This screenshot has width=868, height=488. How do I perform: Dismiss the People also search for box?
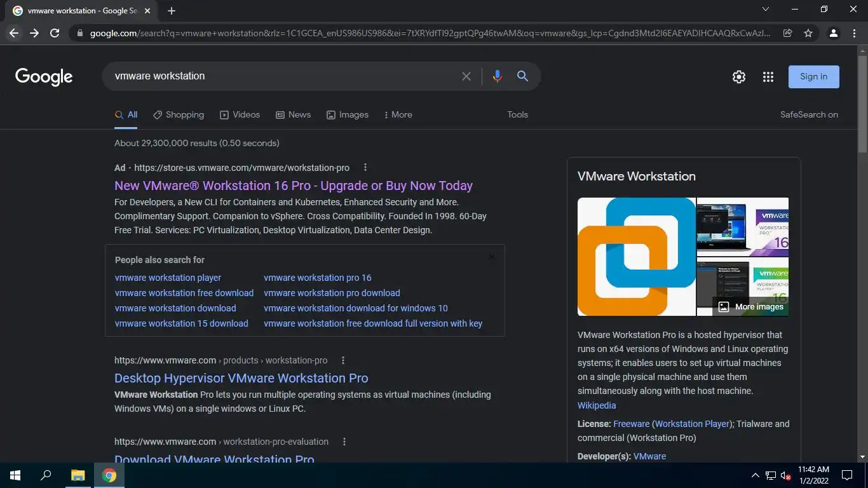click(491, 257)
